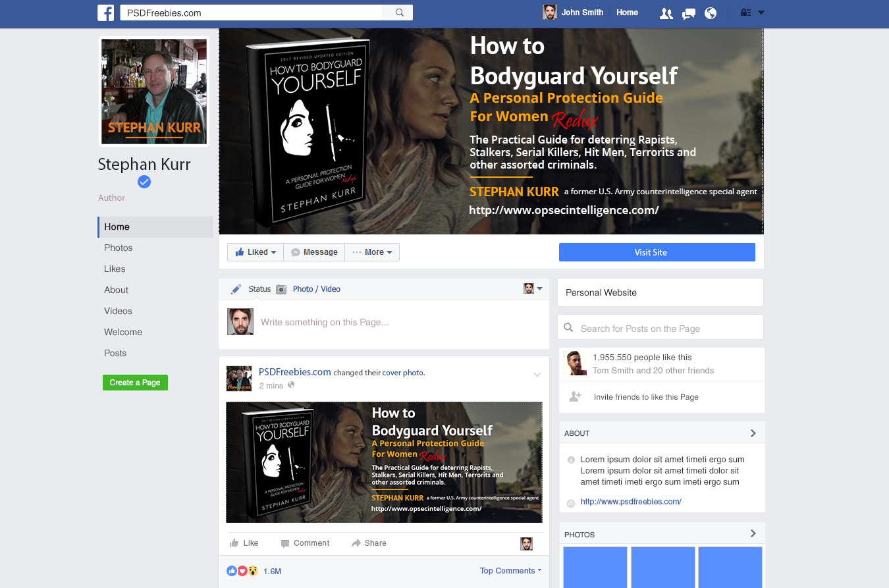The width and height of the screenshot is (889, 588).
Task: Click the avatar beside 1,955.550 people like this
Action: (x=575, y=363)
